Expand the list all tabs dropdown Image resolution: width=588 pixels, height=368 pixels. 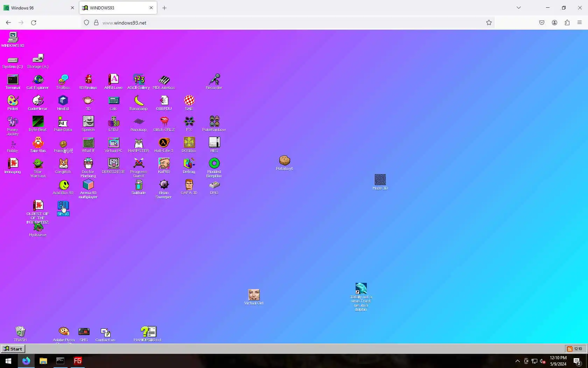[519, 8]
